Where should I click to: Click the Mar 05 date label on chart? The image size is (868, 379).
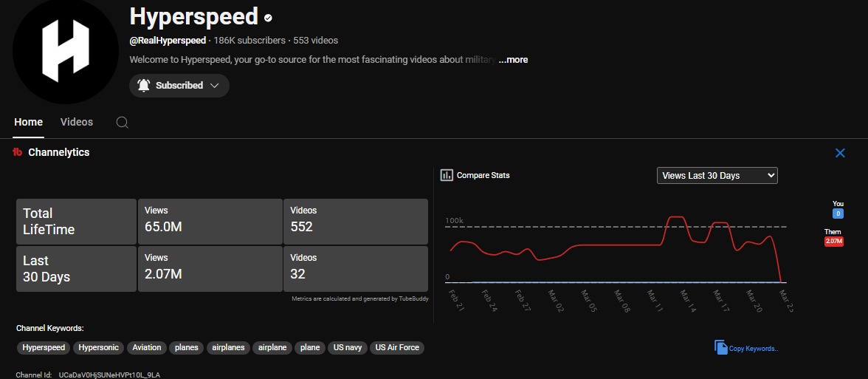[588, 301]
